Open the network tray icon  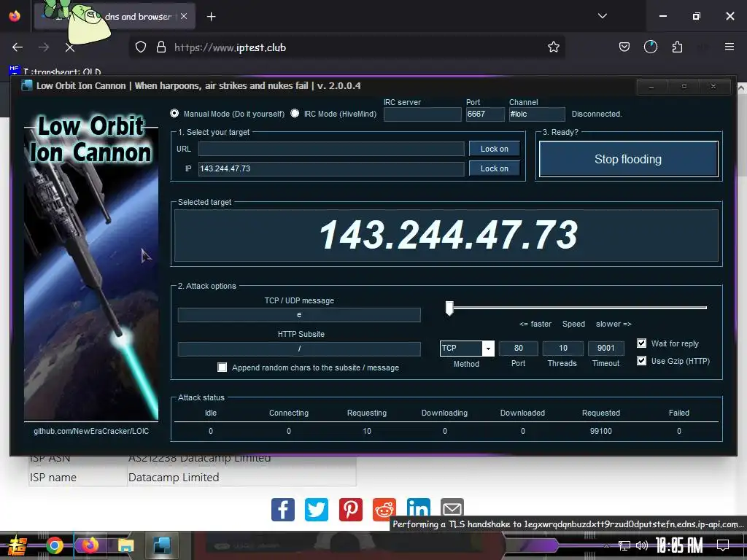click(624, 545)
